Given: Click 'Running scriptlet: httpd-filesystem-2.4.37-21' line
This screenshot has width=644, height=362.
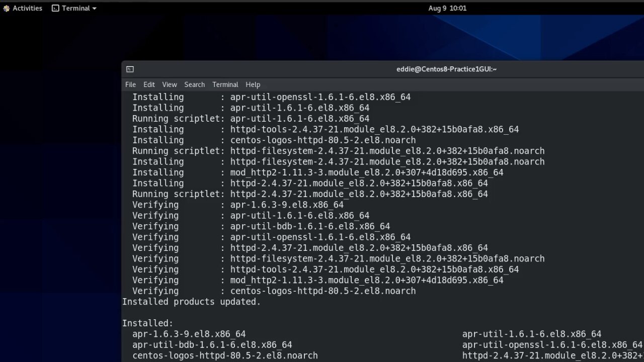Looking at the screenshot, I should pyautogui.click(x=338, y=151).
